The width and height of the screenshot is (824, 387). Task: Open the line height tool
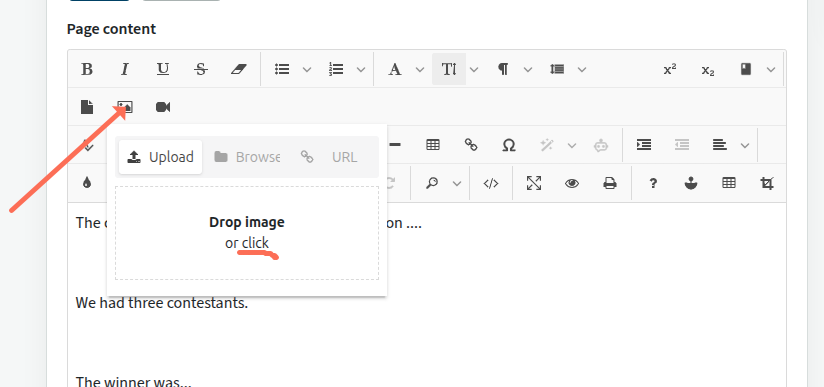[x=557, y=69]
